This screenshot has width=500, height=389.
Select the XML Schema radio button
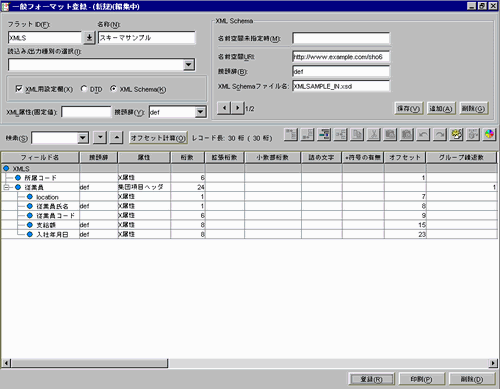[113, 89]
